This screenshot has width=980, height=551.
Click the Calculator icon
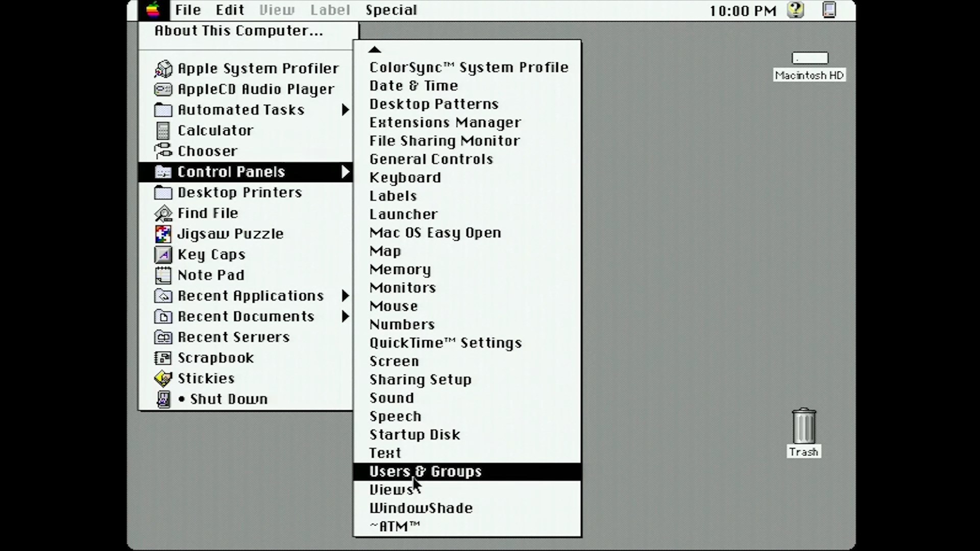click(x=162, y=131)
